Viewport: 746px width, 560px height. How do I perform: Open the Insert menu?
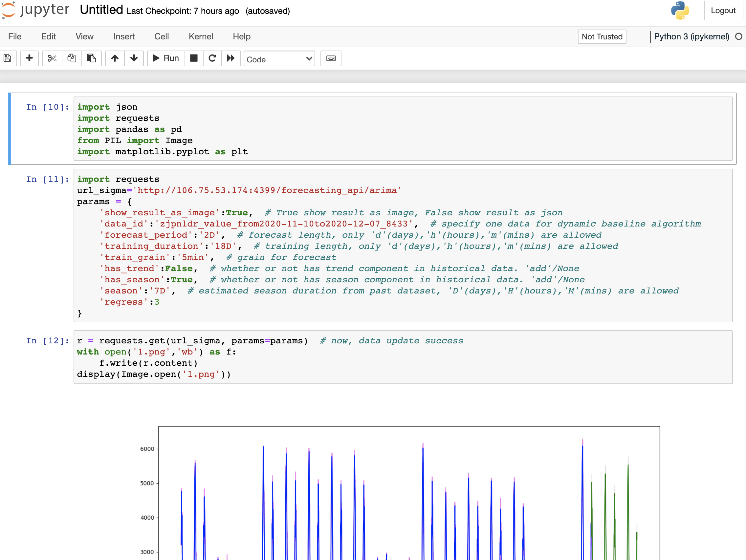tap(124, 36)
